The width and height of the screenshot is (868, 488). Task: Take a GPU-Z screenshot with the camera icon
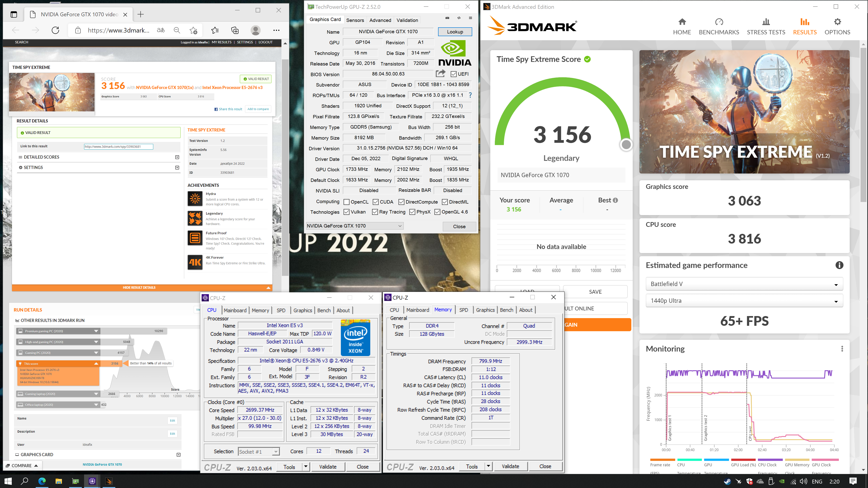point(447,18)
